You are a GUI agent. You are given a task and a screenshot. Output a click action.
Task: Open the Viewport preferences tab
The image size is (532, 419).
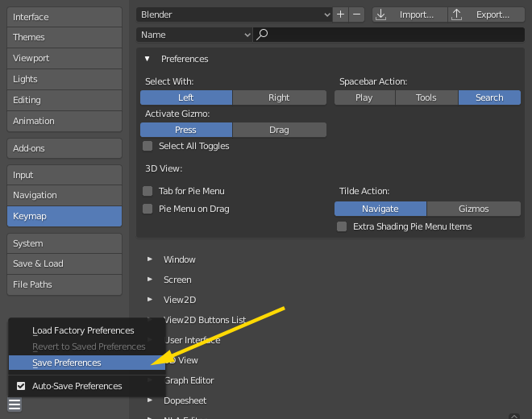(x=64, y=58)
